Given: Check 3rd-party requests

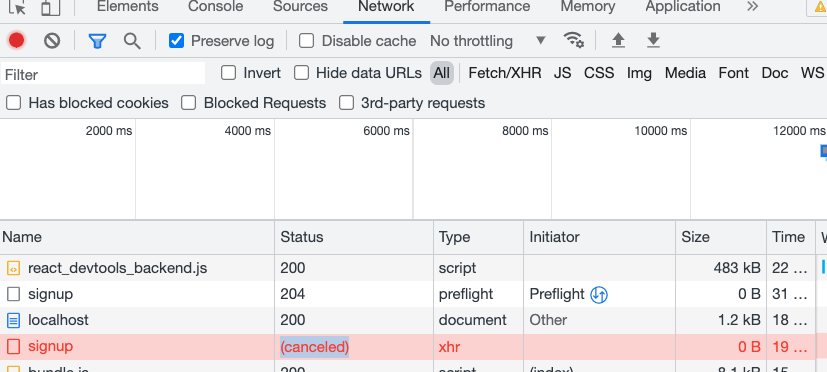Looking at the screenshot, I should coord(346,103).
